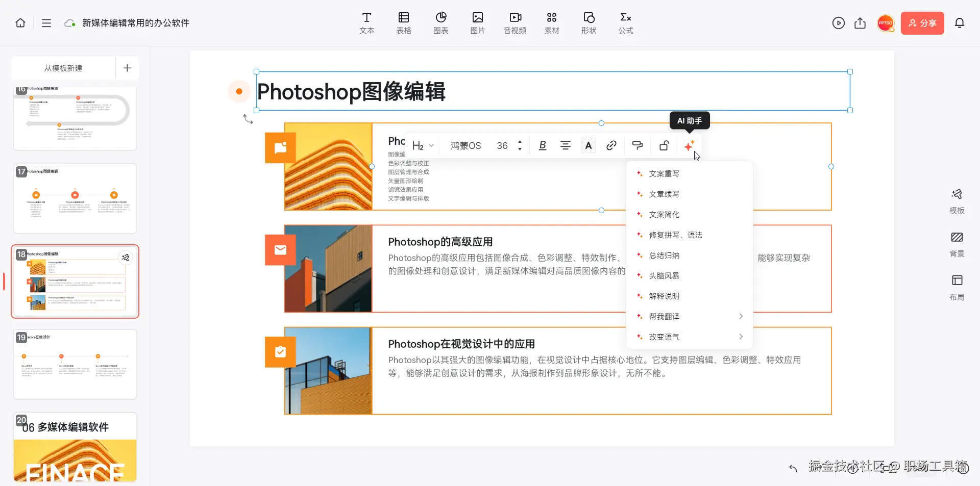Choose 文章续写 from AI menu
The height and width of the screenshot is (486, 980).
point(690,194)
